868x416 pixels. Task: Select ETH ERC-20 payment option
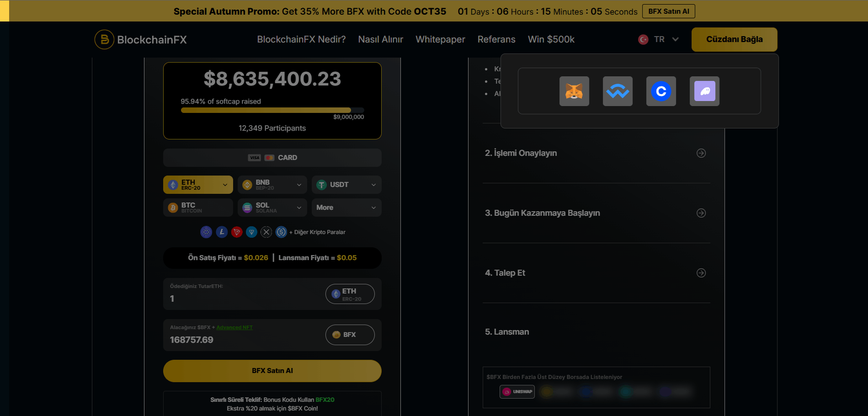[198, 185]
